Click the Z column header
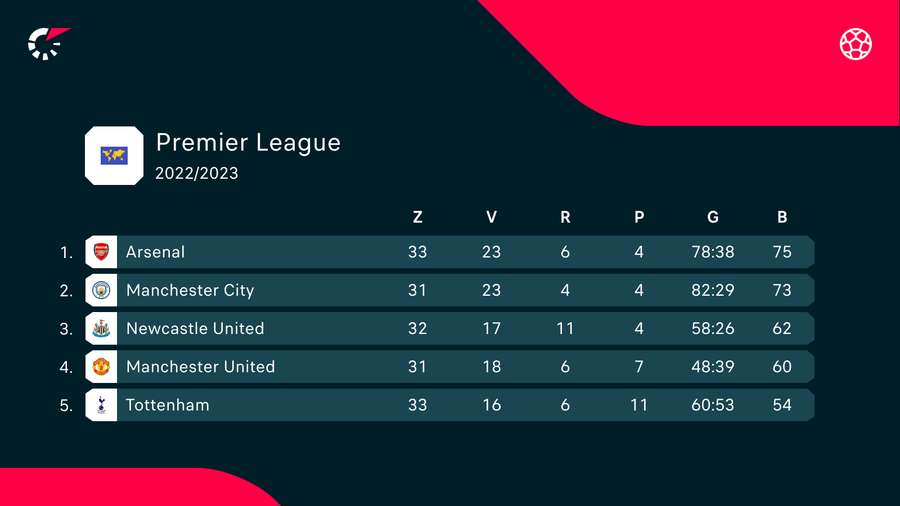900x506 pixels. pos(417,217)
